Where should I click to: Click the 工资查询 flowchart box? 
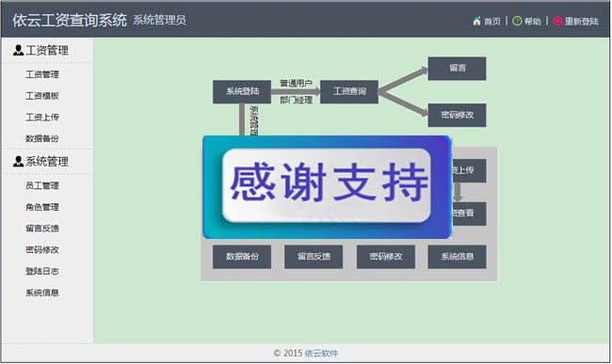tap(349, 92)
